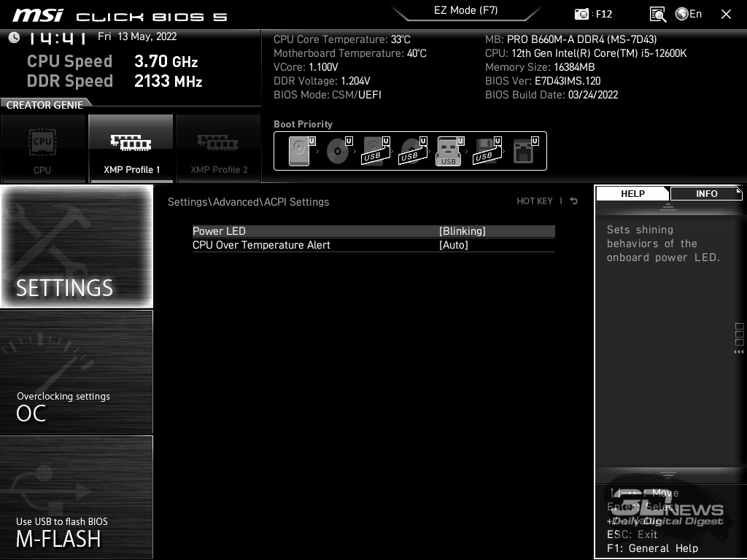Open M-FLASH to flash BIOS from USB
The width and height of the screenshot is (747, 560).
(77, 497)
